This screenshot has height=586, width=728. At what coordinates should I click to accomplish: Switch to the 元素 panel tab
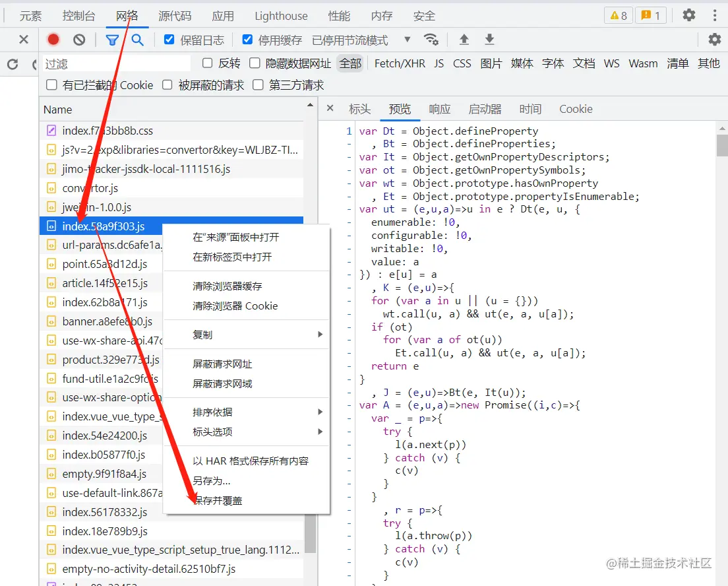tap(30, 16)
